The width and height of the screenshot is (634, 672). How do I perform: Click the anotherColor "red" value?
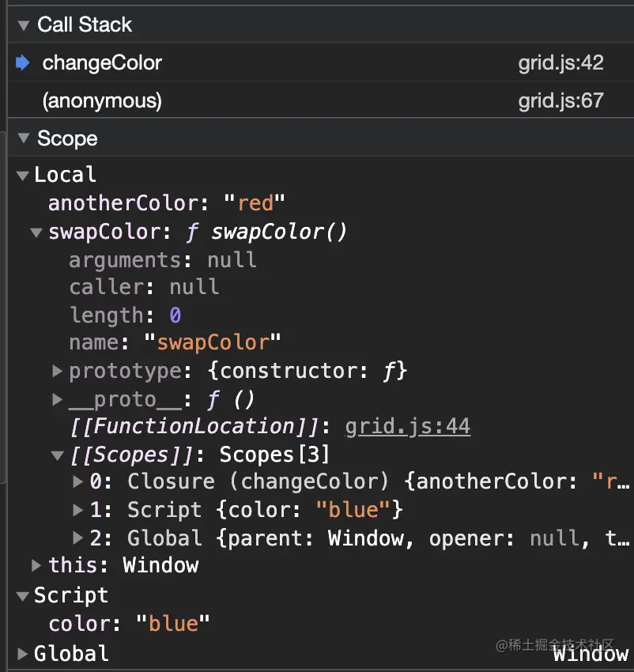(255, 204)
